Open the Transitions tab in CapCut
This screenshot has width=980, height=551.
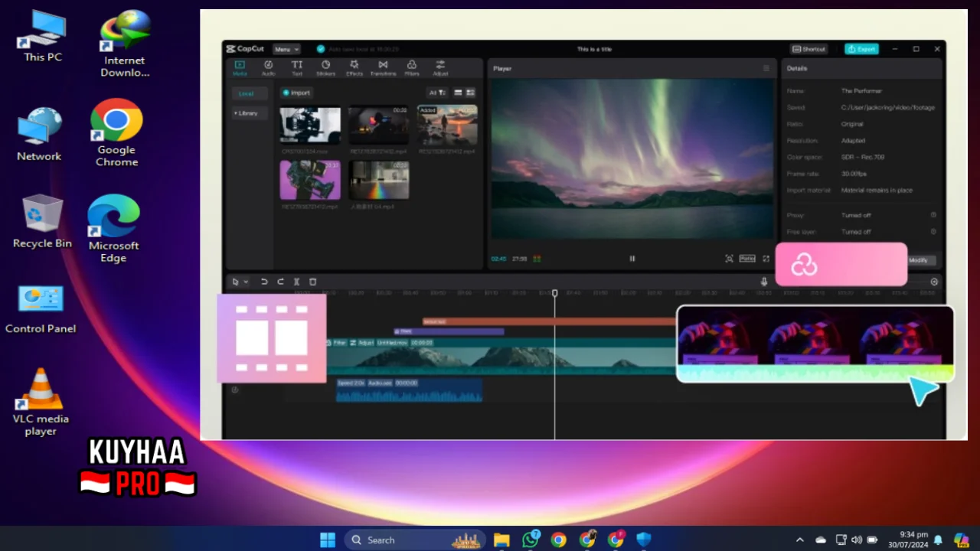383,68
